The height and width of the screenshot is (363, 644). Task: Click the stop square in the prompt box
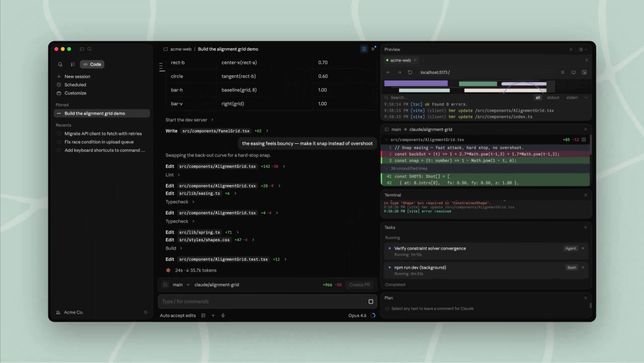pos(370,302)
